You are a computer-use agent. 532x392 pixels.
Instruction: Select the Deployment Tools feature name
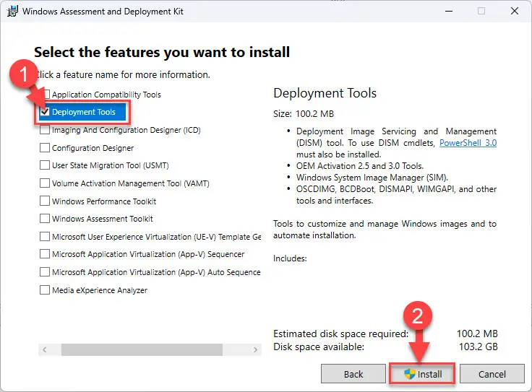click(x=83, y=112)
